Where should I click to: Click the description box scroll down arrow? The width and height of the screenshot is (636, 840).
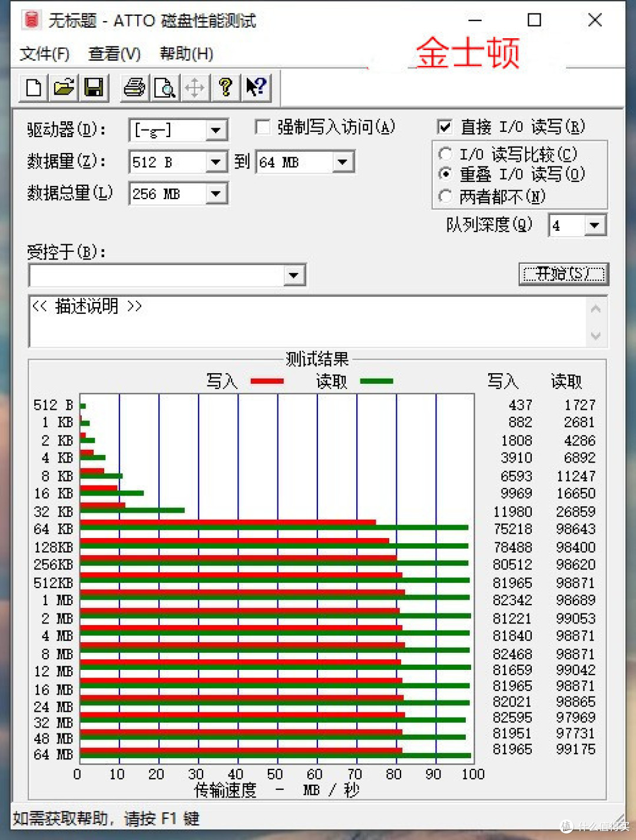tap(596, 336)
